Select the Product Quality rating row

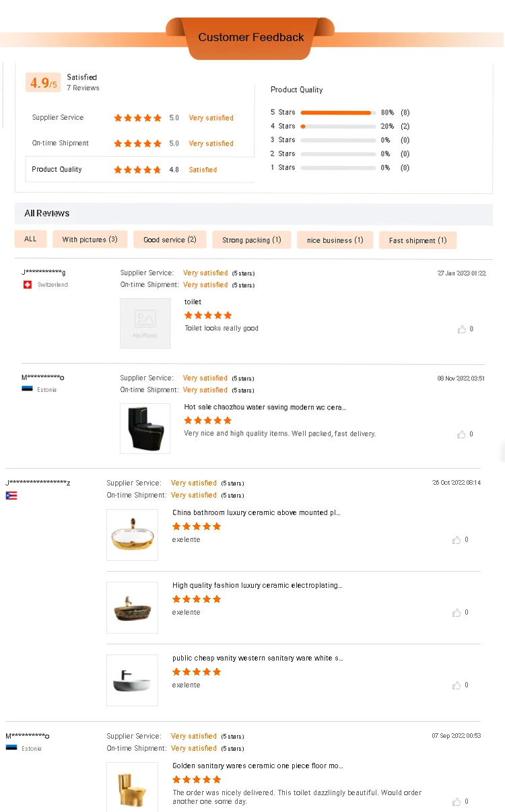pyautogui.click(x=140, y=170)
